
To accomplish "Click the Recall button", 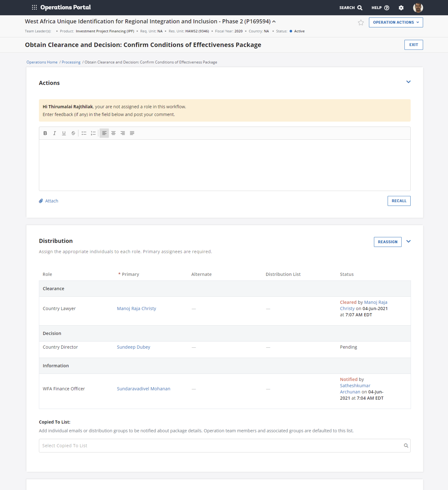I will pos(399,201).
